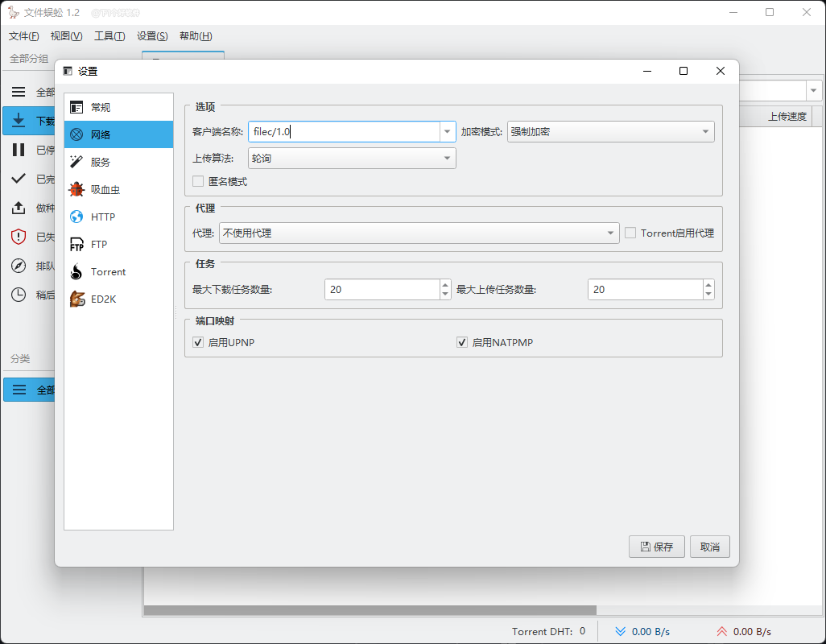The height and width of the screenshot is (644, 826).
Task: Open the 视图(V) menu
Action: [66, 35]
